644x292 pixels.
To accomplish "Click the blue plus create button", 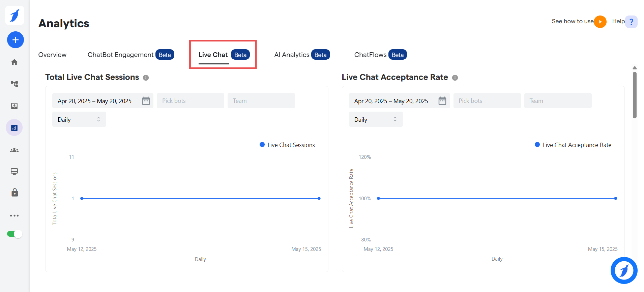I will pyautogui.click(x=15, y=40).
